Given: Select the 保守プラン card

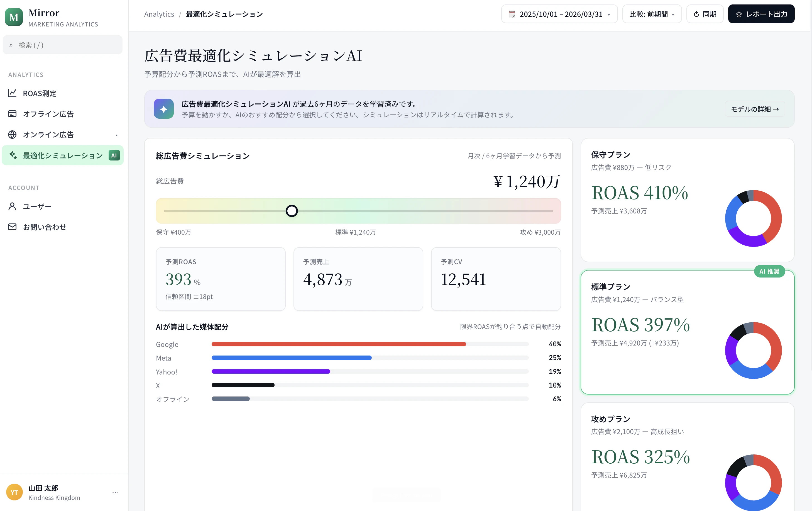Looking at the screenshot, I should coord(687,200).
